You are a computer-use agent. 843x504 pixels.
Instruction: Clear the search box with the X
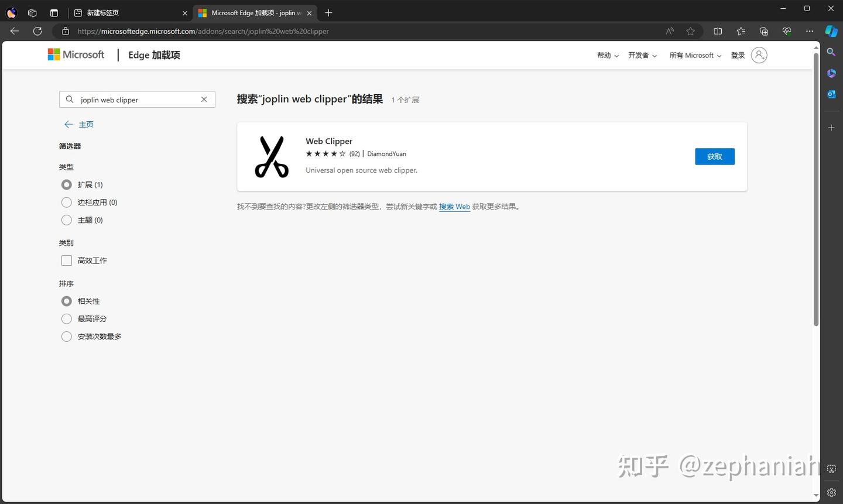coord(204,100)
